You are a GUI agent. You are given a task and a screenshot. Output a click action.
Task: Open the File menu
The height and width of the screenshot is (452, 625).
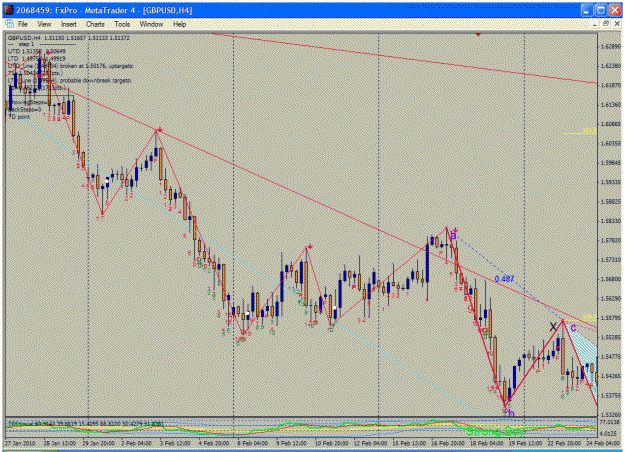click(23, 24)
